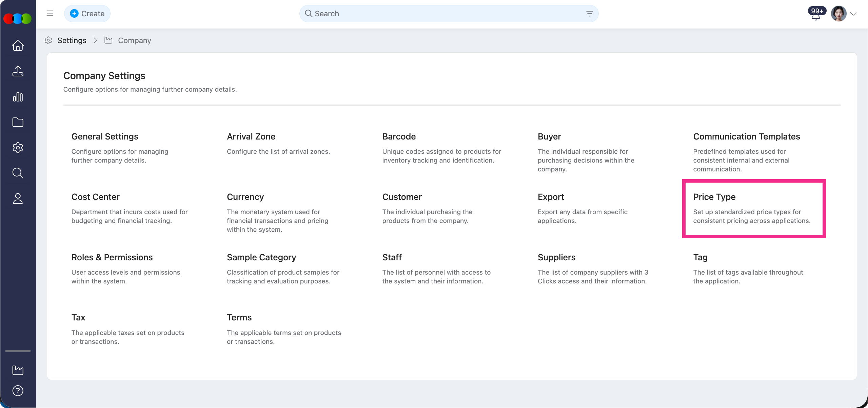
Task: Open the Home icon in sidebar
Action: 18,45
